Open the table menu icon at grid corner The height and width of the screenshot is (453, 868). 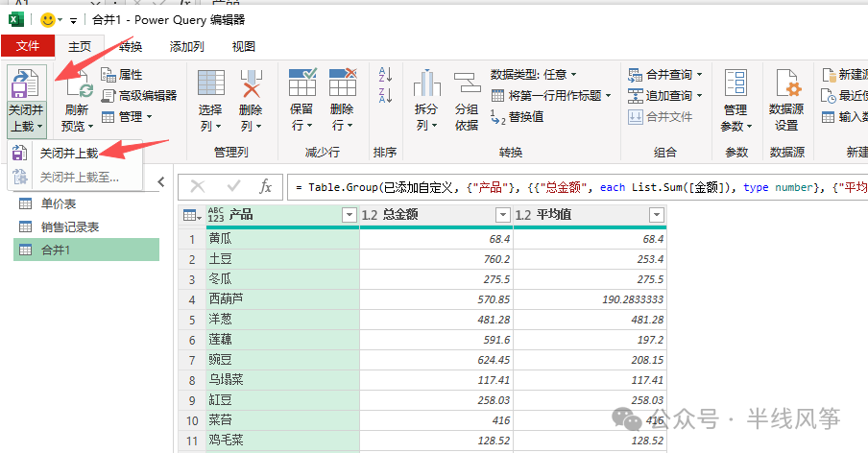click(x=192, y=215)
